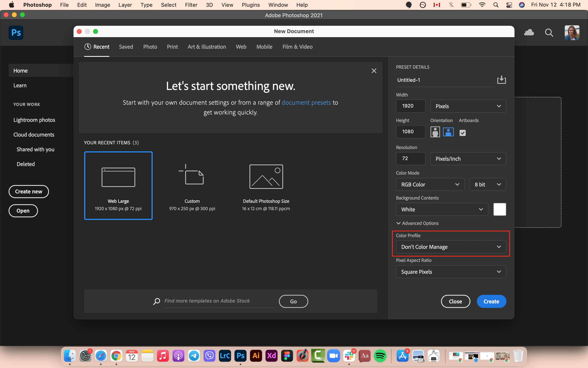Viewport: 588px width, 368px height.
Task: Click the white background color swatch
Action: click(500, 209)
